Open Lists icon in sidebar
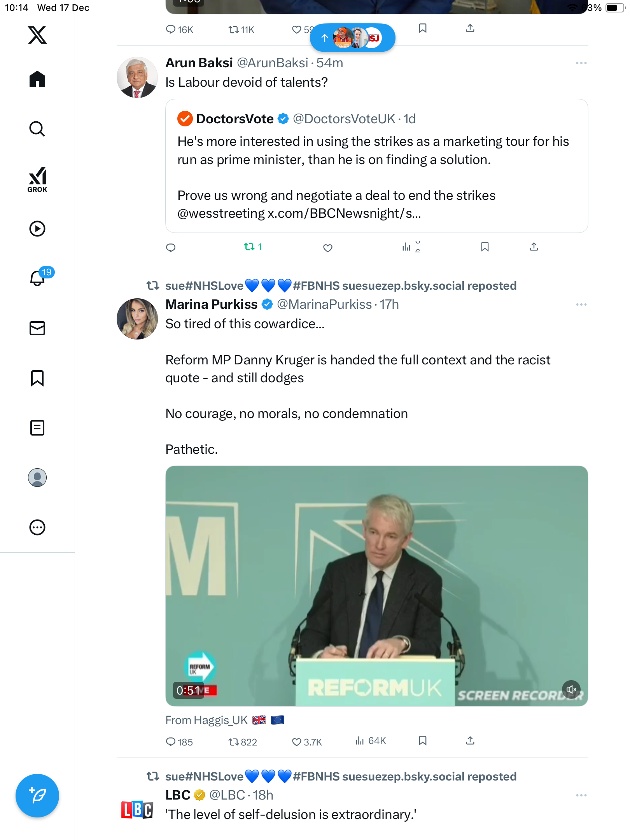 click(37, 428)
